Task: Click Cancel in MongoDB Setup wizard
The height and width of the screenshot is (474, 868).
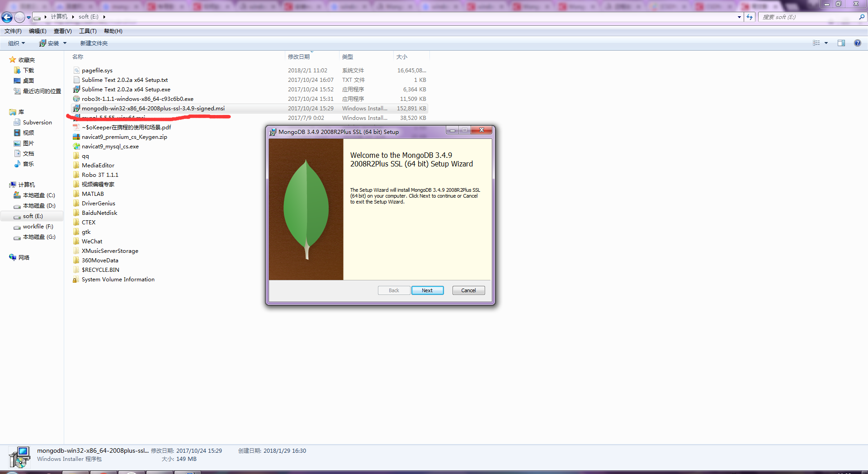Action: coord(468,290)
